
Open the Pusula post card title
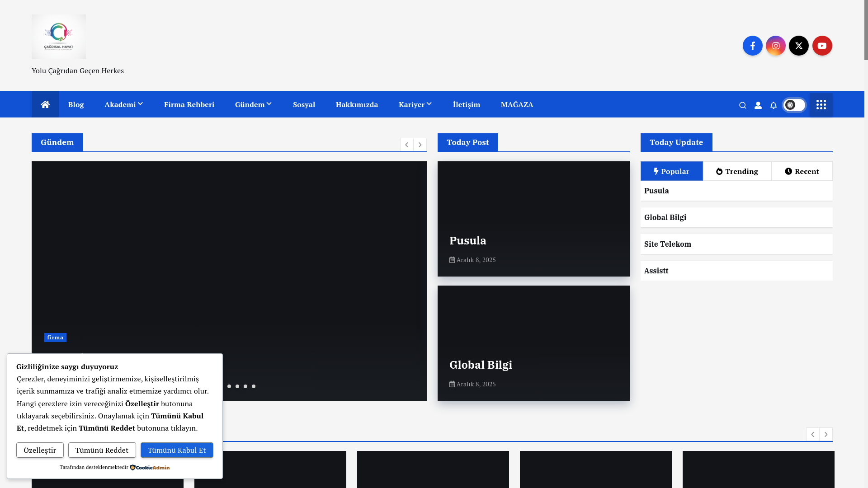468,240
